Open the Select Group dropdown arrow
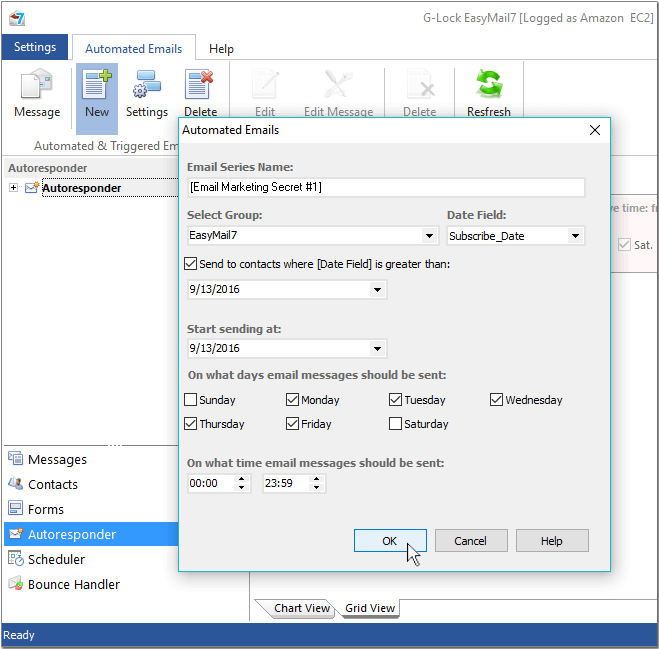 (429, 236)
